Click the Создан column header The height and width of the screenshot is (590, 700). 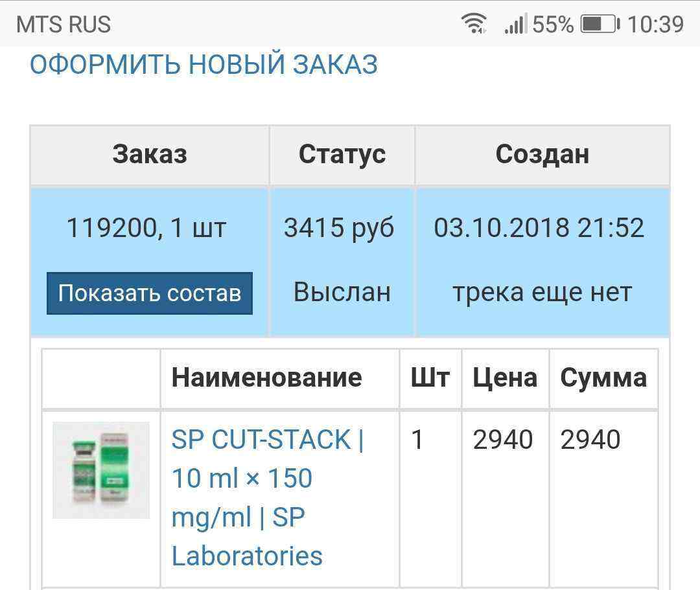click(x=542, y=154)
